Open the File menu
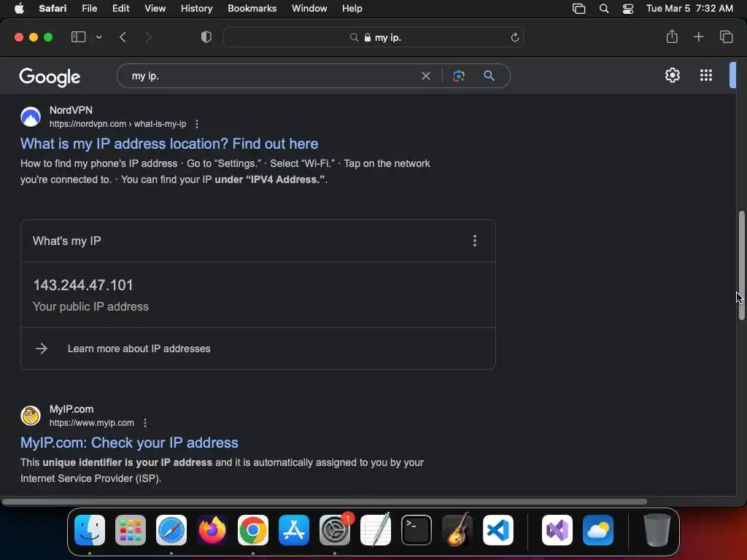Viewport: 747px width, 560px height. point(90,9)
